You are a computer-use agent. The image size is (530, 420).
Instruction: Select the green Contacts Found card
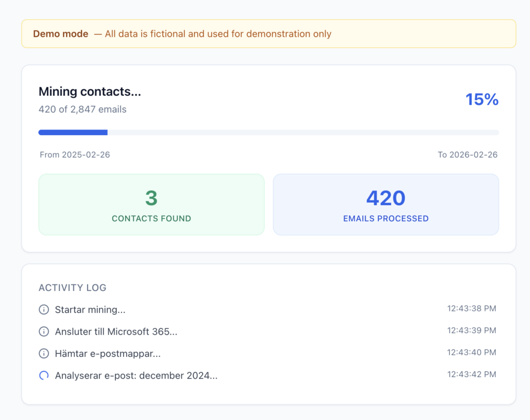coord(151,205)
